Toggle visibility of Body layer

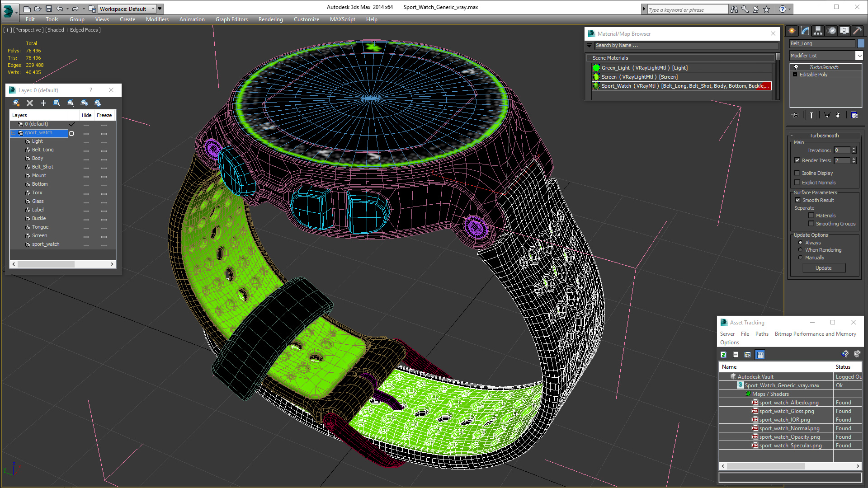pos(86,159)
